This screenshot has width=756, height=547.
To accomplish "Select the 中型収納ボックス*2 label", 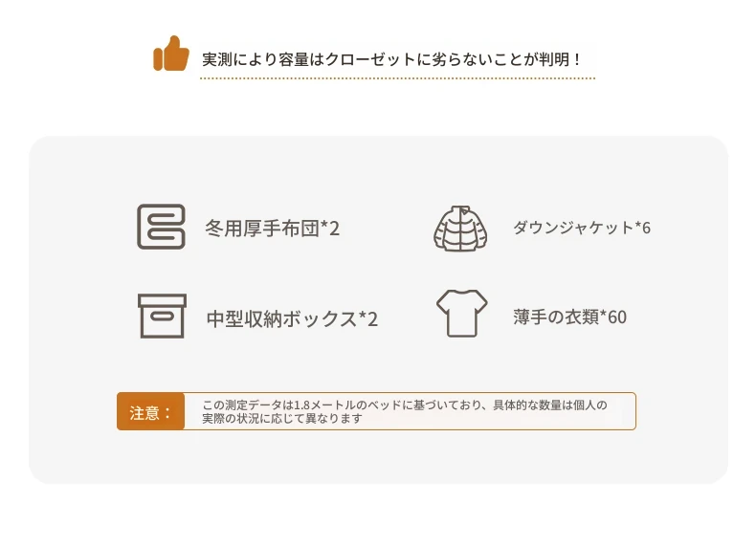I will tap(292, 319).
